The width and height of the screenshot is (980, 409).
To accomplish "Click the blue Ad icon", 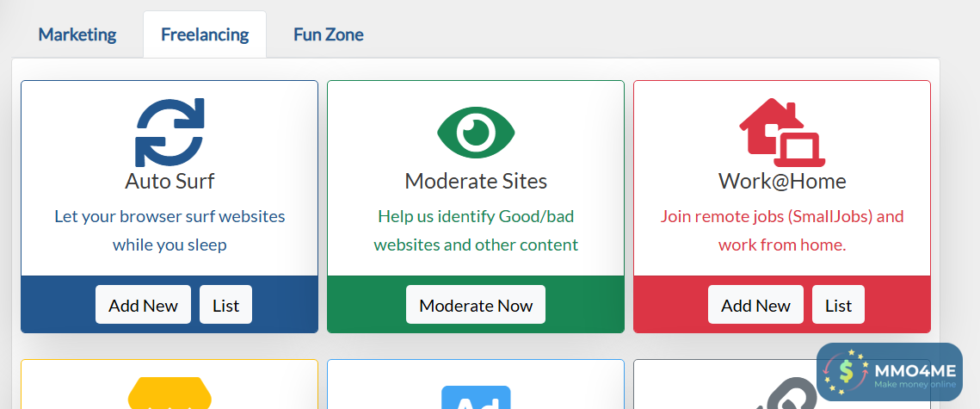I will tap(476, 398).
